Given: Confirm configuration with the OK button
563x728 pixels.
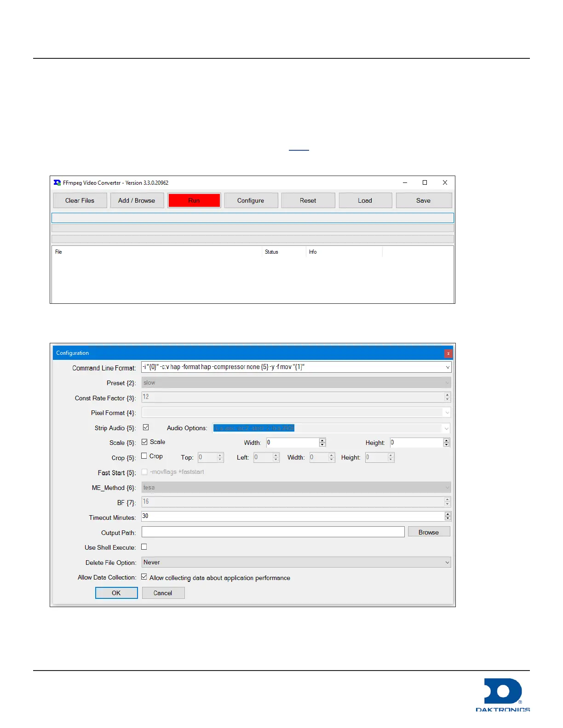Looking at the screenshot, I should [116, 593].
